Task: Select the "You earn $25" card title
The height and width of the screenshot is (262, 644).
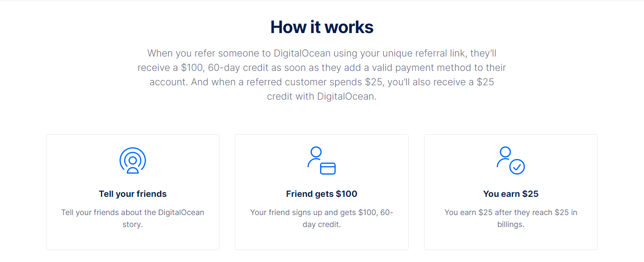Action: (x=511, y=194)
